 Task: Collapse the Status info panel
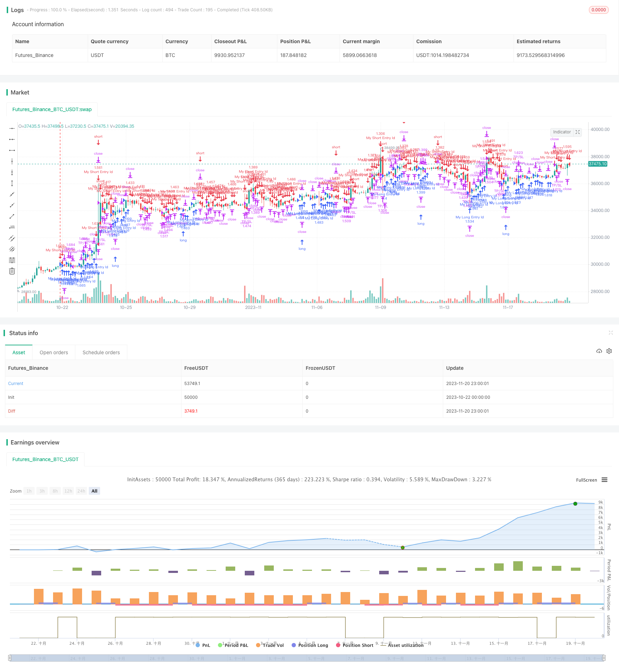[x=611, y=333]
